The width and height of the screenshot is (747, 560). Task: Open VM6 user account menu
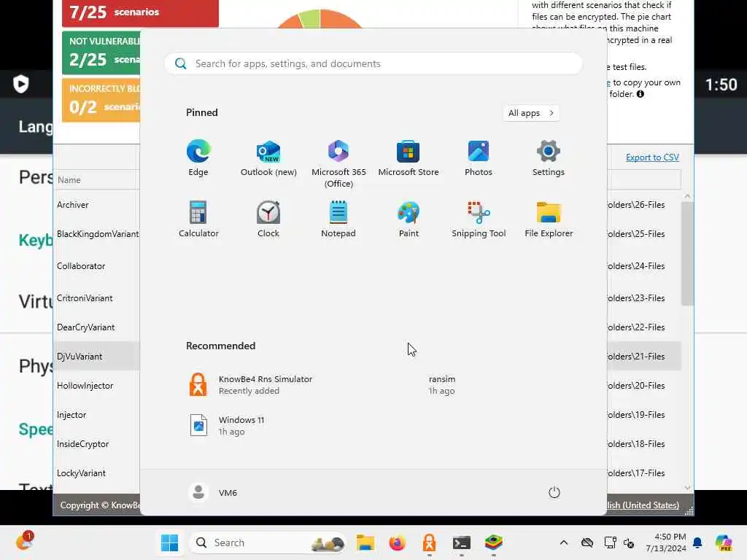[213, 492]
